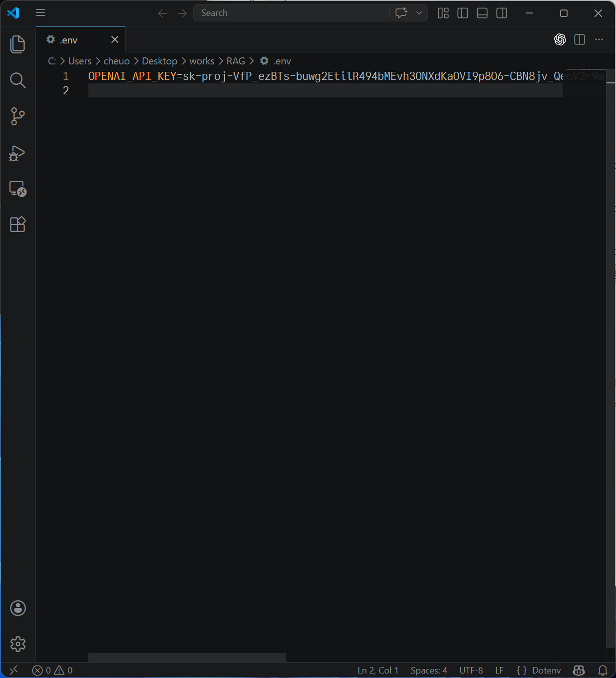Expand the layout customization dropdown arrow
The height and width of the screenshot is (678, 616).
419,13
